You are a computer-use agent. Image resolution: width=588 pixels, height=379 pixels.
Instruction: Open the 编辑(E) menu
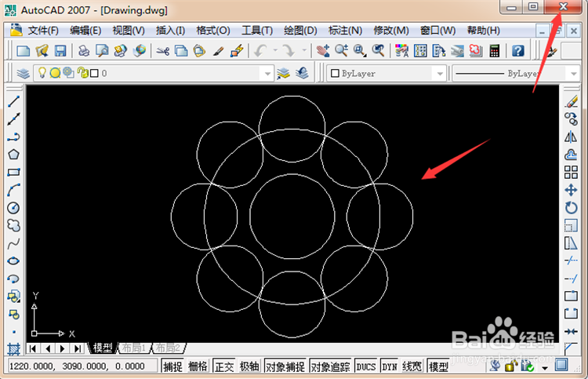click(85, 31)
